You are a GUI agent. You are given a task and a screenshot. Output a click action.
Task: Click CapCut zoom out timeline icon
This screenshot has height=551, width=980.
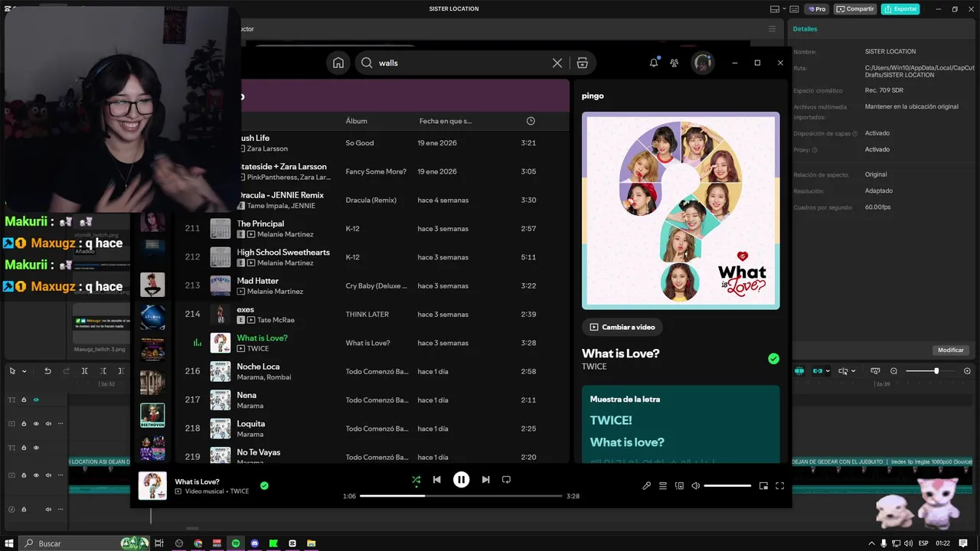click(x=893, y=371)
